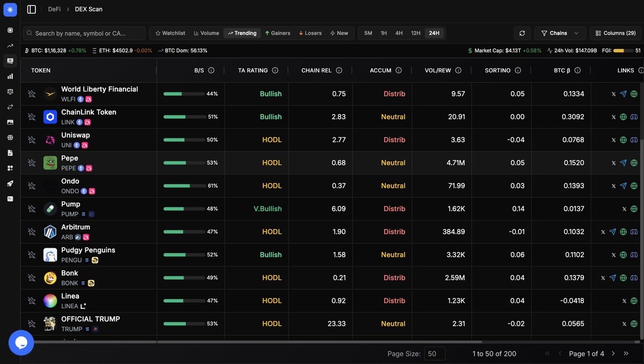Screen dimensions: 644x364
Task: Toggle watchlist star for World Liberty Financial
Action: [32, 94]
